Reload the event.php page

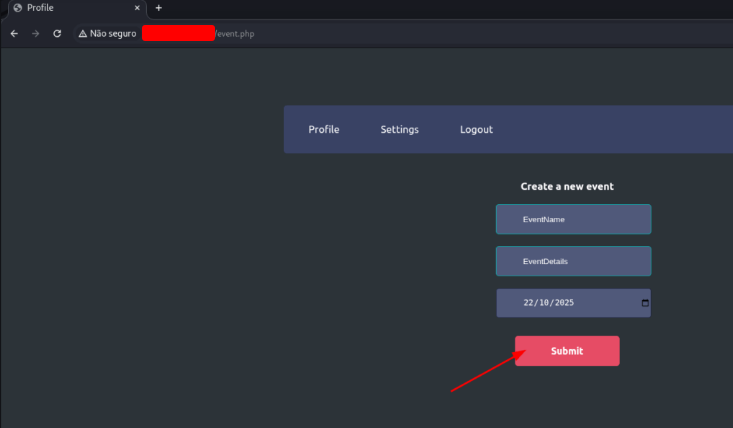(57, 33)
